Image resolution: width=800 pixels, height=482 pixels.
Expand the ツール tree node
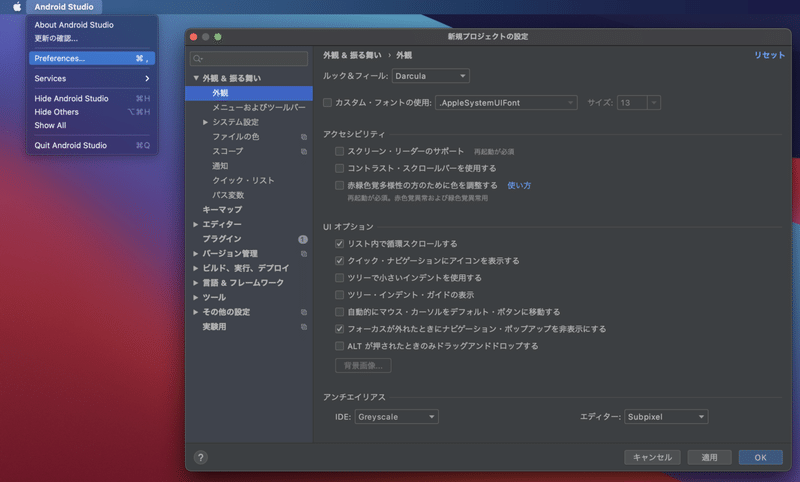195,297
